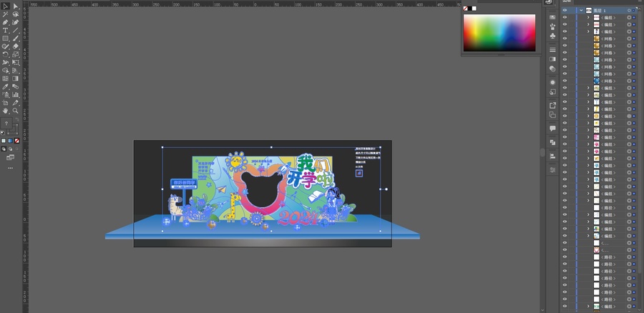Select the Hand tool
This screenshot has height=313, width=644.
(x=5, y=111)
